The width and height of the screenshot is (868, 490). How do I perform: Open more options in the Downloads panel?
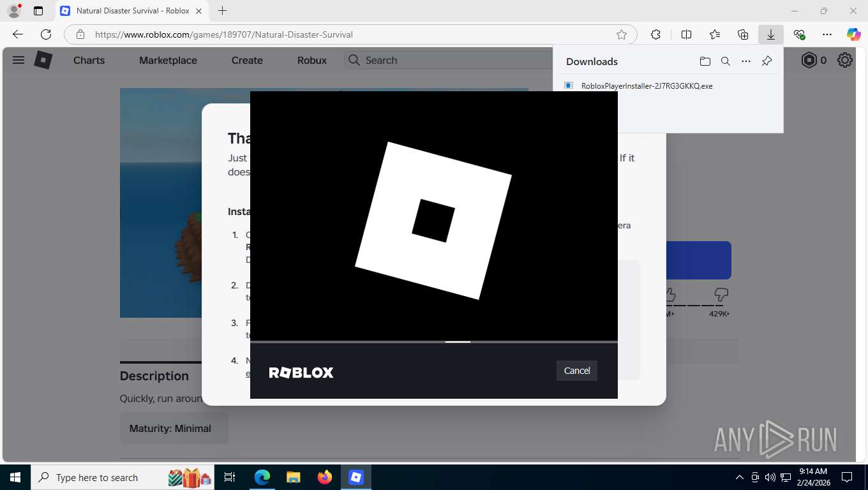click(x=746, y=61)
